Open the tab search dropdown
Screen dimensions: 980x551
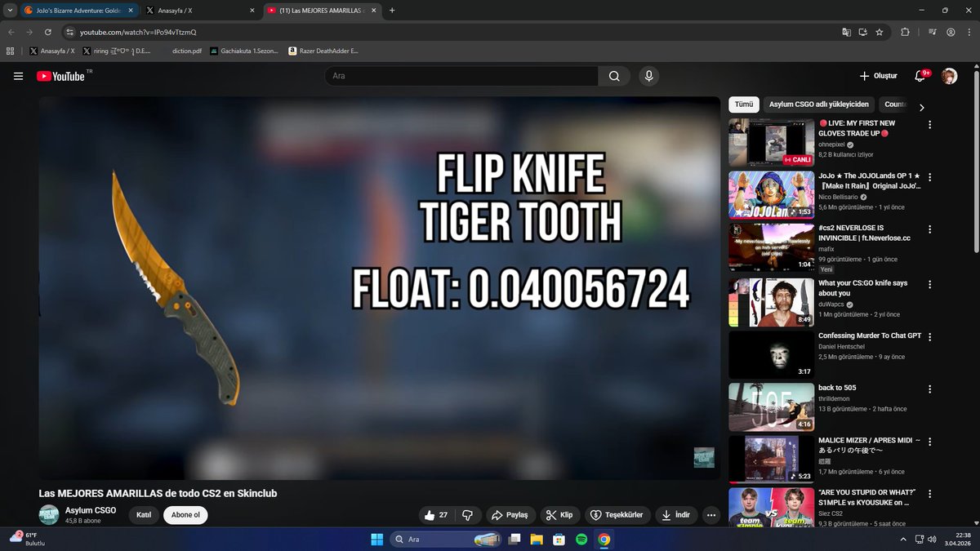click(x=10, y=11)
